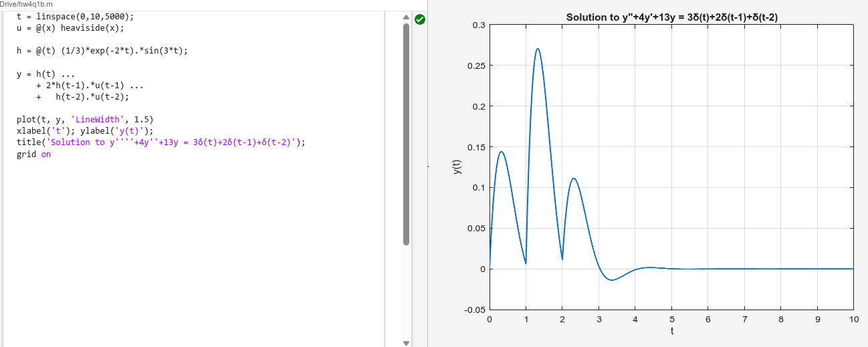868x347 pixels.
Task: Click the 'grid on' code line
Action: pos(33,154)
